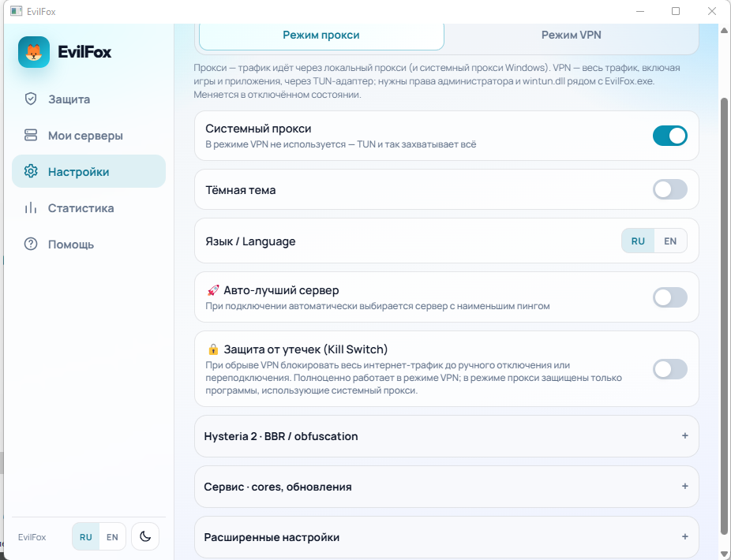Open the Мои серверы section
Viewport: 731px width, 560px height.
[x=88, y=135]
